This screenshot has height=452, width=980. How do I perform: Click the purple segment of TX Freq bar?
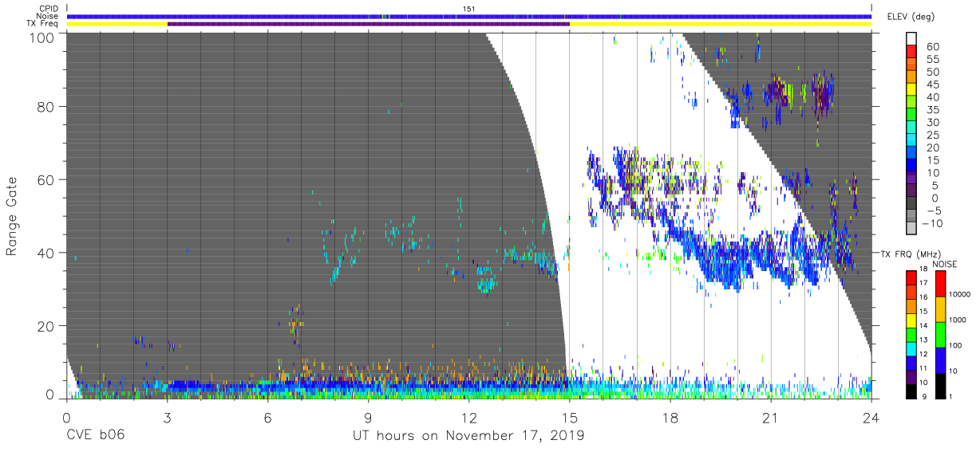(x=368, y=24)
